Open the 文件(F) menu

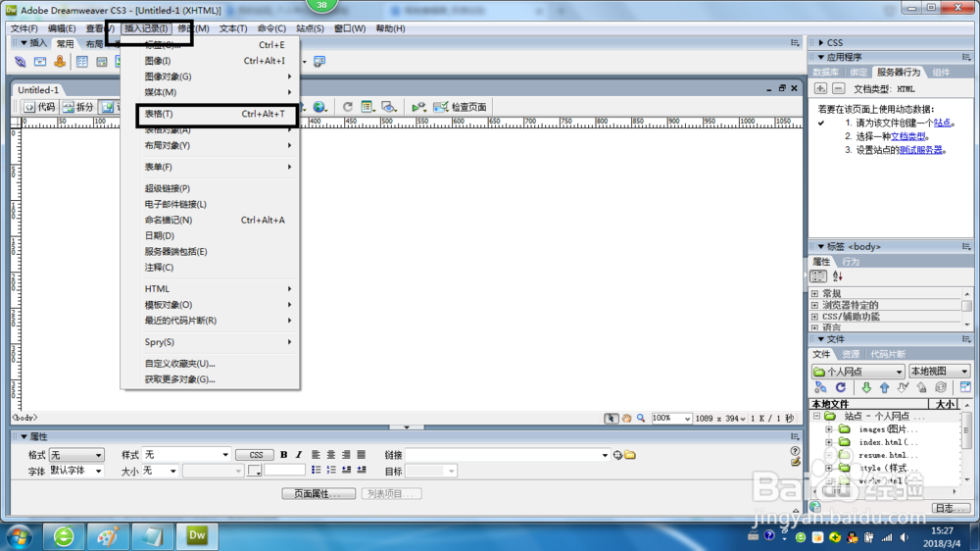point(24,28)
